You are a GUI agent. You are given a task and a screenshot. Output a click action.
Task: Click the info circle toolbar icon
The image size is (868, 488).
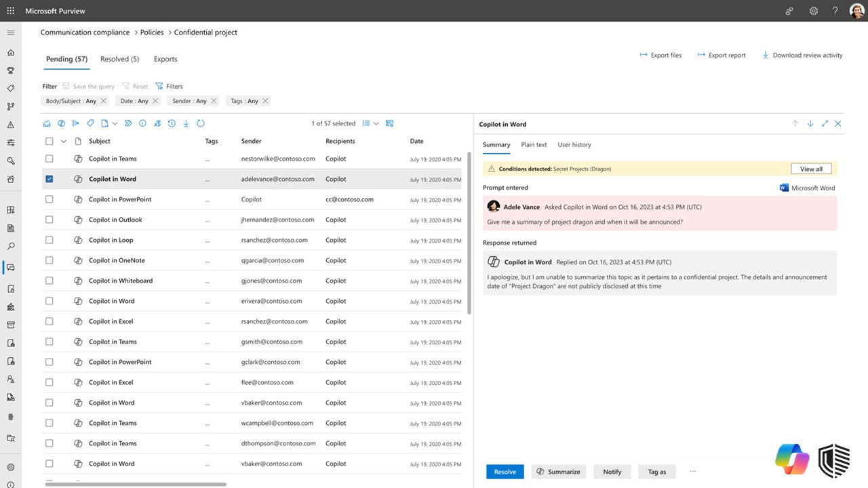[x=142, y=123]
